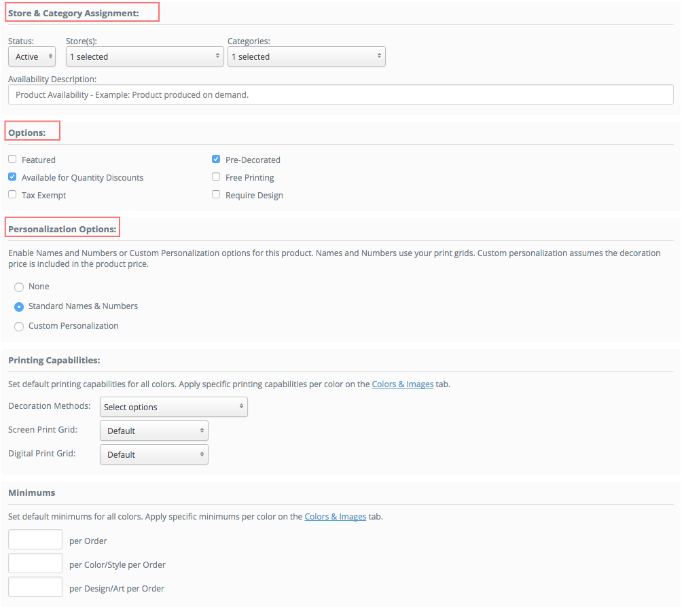Tick the Tax Exempt checkbox
This screenshot has width=684, height=616.
(12, 194)
